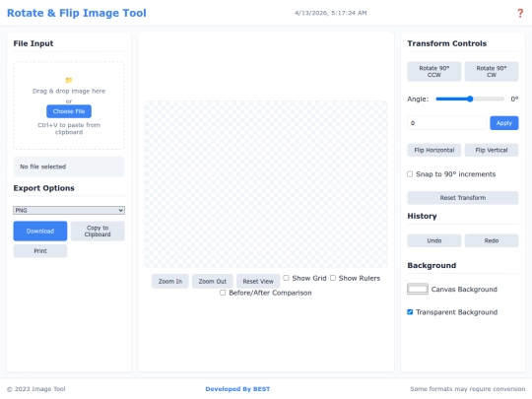Open the PNG export format dropdown
This screenshot has height=399, width=532.
69,211
